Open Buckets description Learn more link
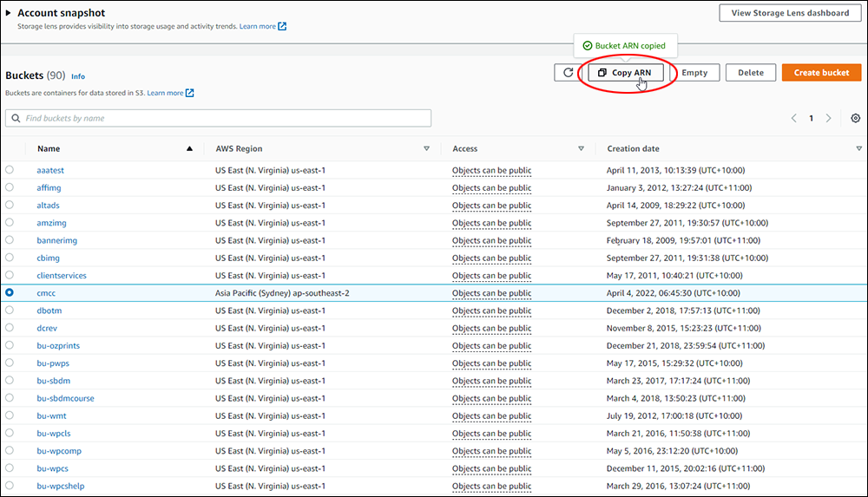 tap(165, 93)
